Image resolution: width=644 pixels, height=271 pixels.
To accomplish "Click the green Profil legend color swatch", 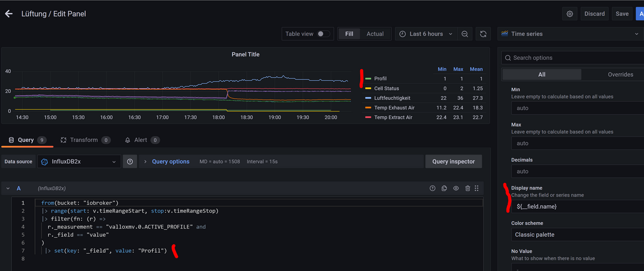I will click(x=368, y=79).
